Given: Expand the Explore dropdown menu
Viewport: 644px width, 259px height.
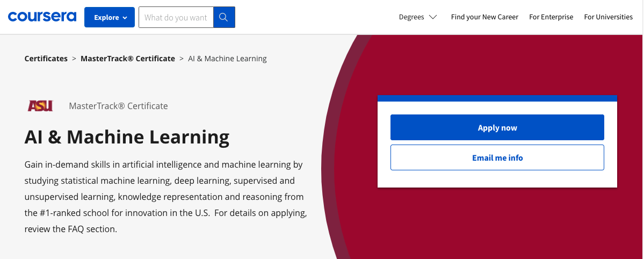Looking at the screenshot, I should [x=110, y=17].
